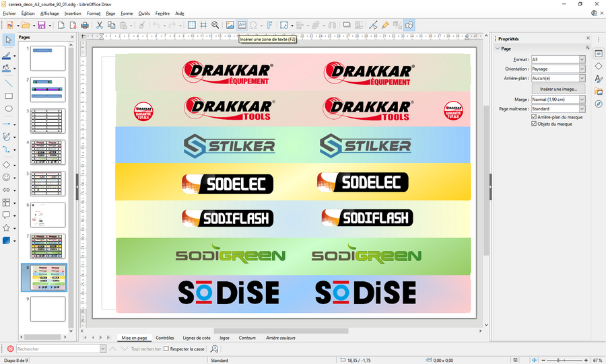This screenshot has width=606, height=364.
Task: Select the Rectangle drawing tool
Action: (x=9, y=96)
